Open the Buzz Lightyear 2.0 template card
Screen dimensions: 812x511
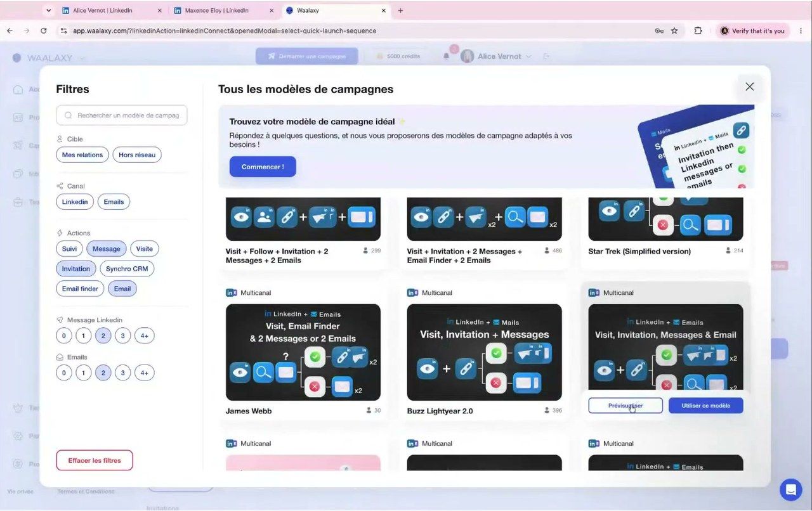[485, 352]
